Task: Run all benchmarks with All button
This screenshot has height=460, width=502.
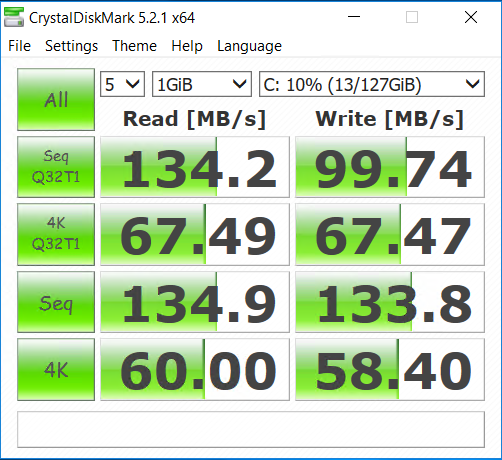Action: point(56,99)
